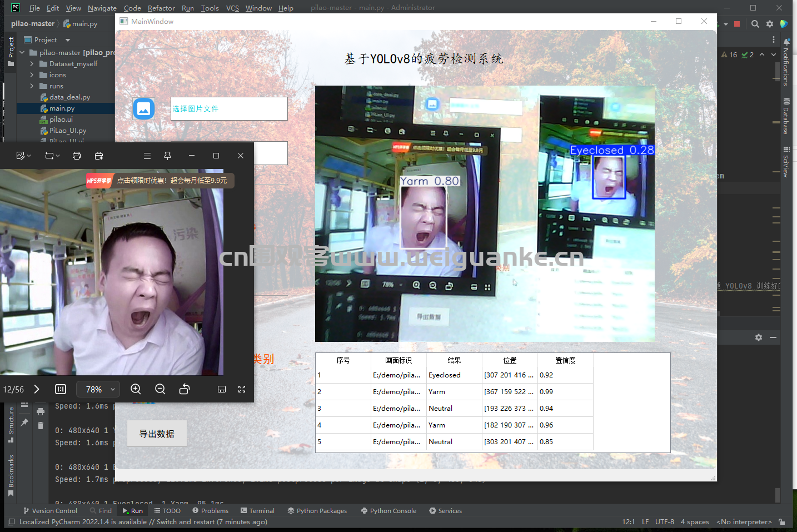The height and width of the screenshot is (532, 797).
Task: Toggle the Bookmarks side tool window
Action: (x=11, y=474)
